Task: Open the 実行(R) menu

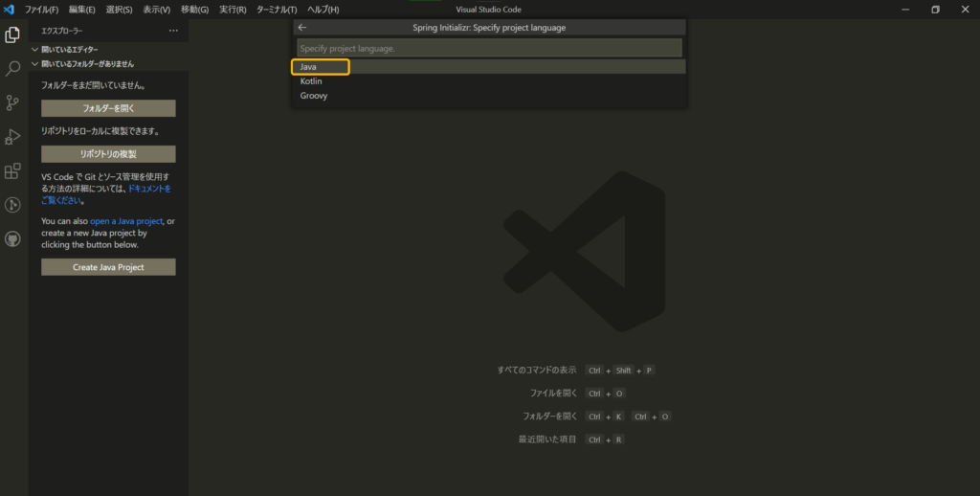Action: [233, 10]
